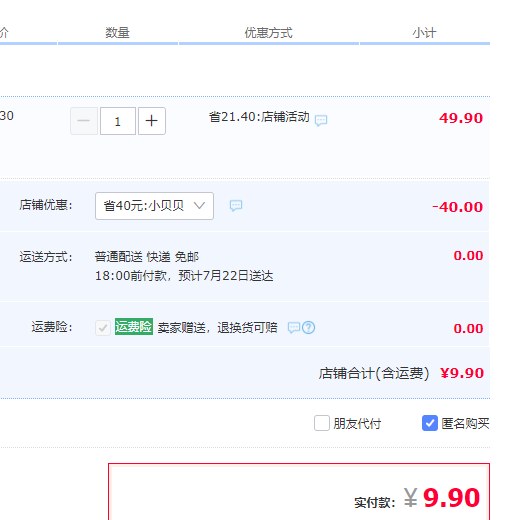Image resolution: width=509 pixels, height=520 pixels.
Task: Click the 优惠方式 column header
Action: (x=268, y=33)
